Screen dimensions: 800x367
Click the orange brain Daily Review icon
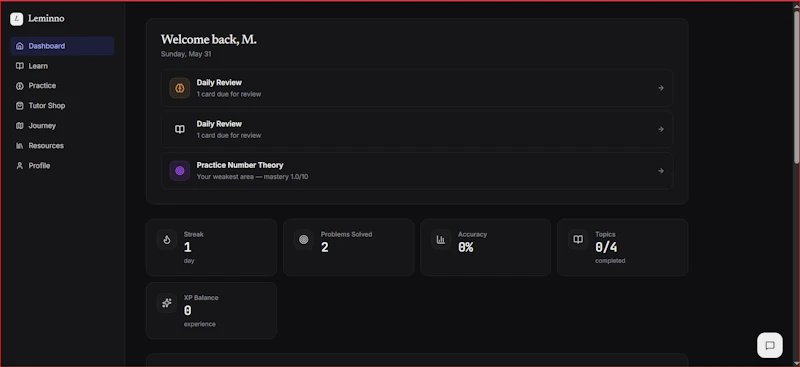coord(180,88)
